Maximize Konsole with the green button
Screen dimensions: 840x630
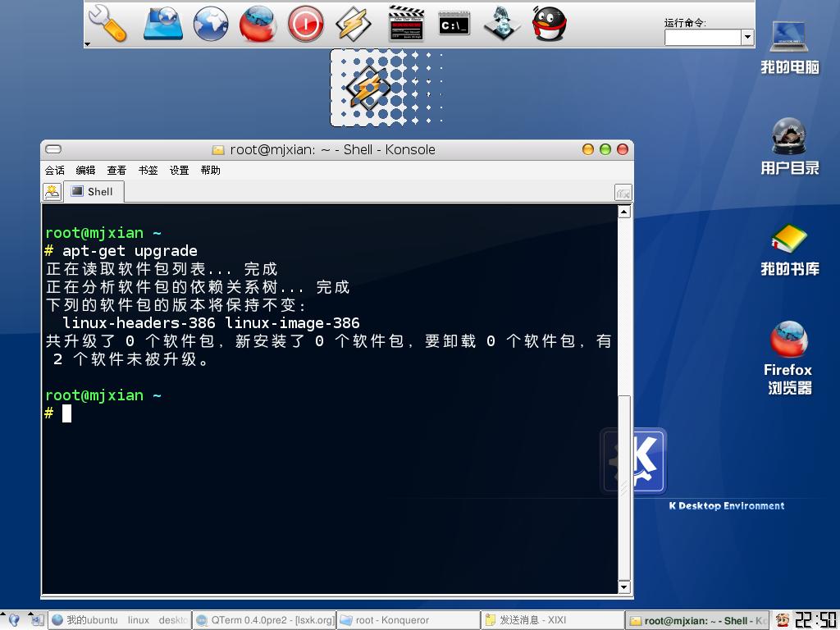(x=605, y=149)
